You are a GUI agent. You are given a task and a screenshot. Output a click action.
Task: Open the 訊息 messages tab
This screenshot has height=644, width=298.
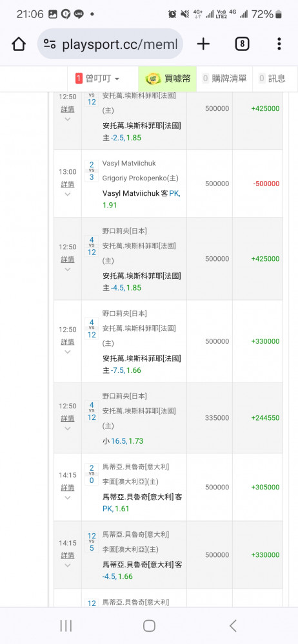(272, 79)
